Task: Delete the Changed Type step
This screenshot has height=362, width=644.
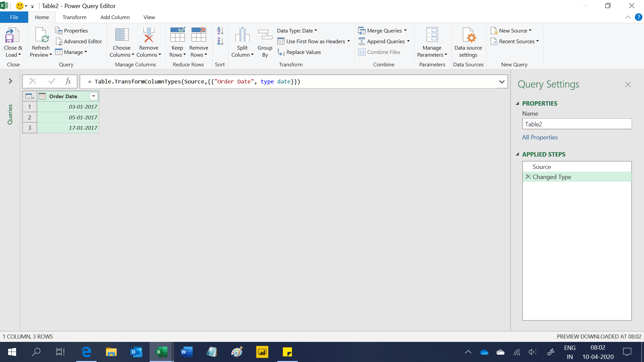Action: tap(528, 177)
